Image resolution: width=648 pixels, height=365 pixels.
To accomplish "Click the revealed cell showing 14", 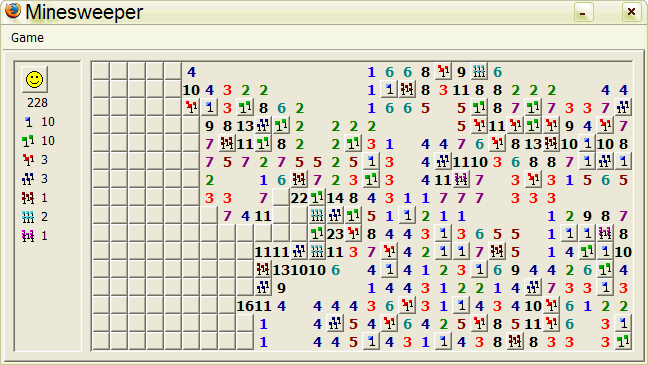I will tap(335, 198).
